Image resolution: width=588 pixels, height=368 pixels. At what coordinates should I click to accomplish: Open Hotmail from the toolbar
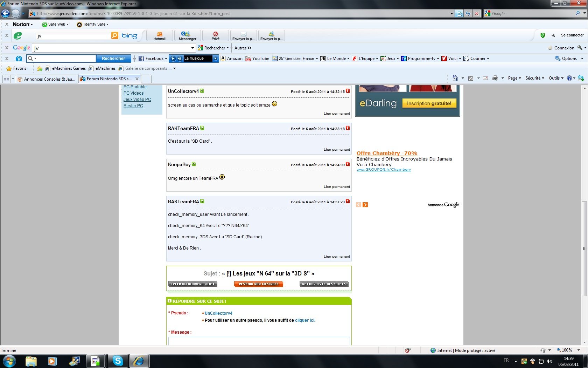[160, 36]
